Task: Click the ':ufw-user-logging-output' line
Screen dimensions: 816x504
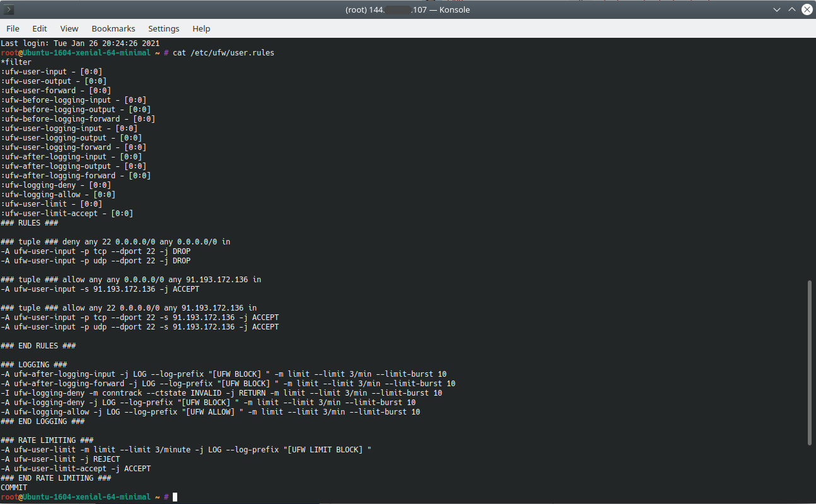Action: [x=71, y=138]
